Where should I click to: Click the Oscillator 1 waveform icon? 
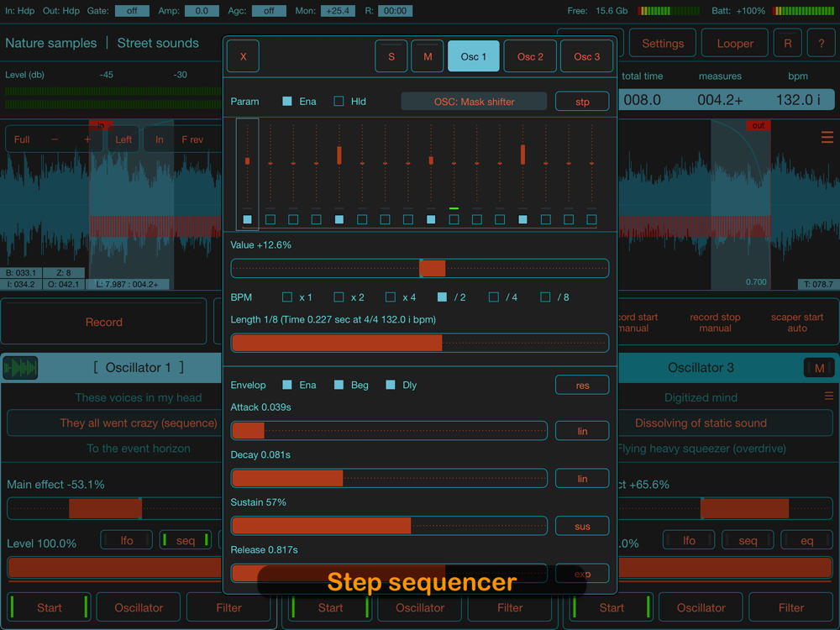tap(20, 367)
